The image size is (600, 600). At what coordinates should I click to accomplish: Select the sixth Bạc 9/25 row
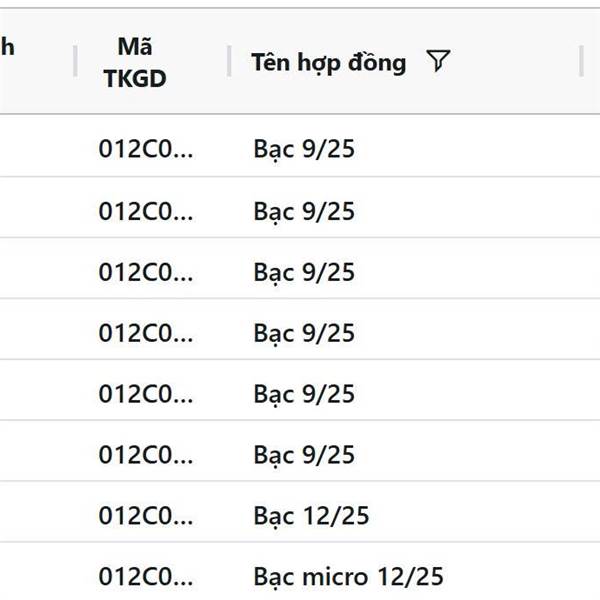coord(300,451)
